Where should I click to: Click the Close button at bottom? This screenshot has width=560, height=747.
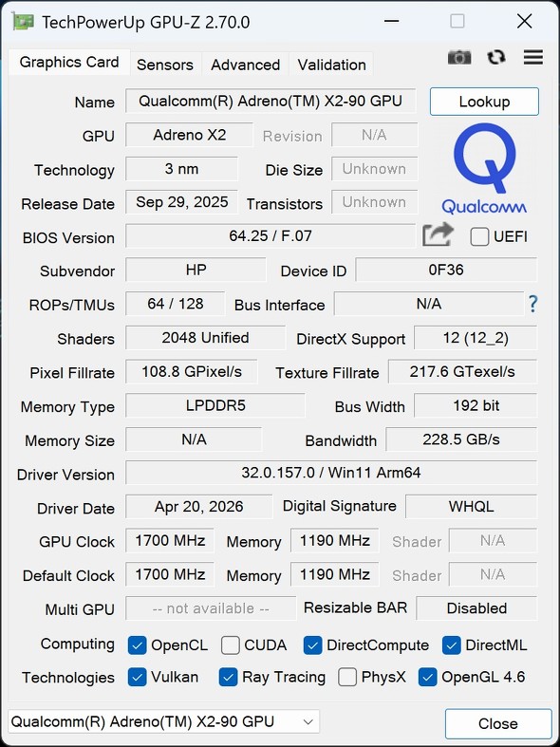tap(497, 723)
